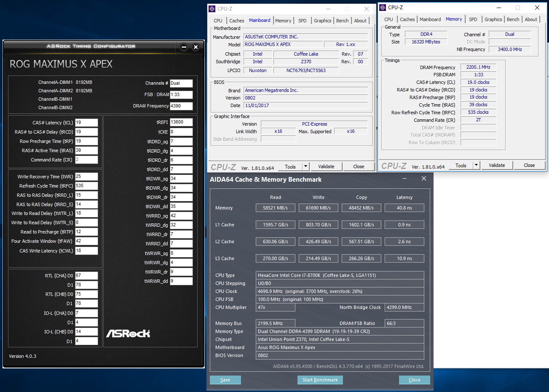The width and height of the screenshot is (549, 392).
Task: Click the RAS# Active Time (tRAS) field
Action: click(86, 150)
